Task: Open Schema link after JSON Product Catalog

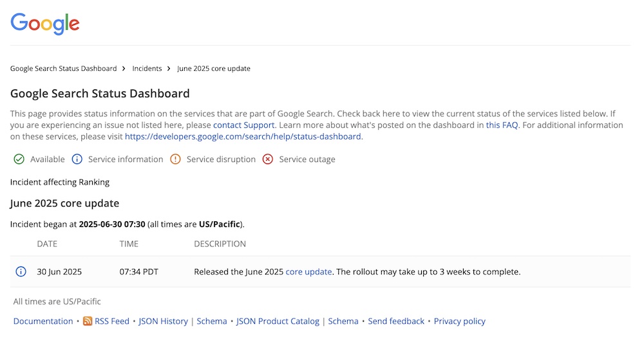Action: [343, 321]
